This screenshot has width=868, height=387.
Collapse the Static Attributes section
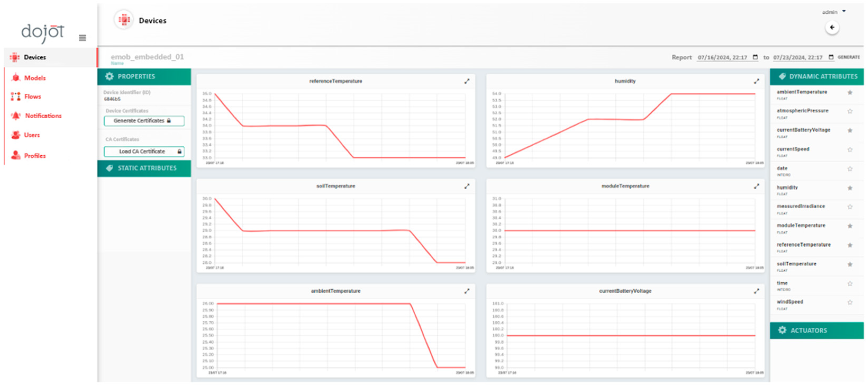144,168
